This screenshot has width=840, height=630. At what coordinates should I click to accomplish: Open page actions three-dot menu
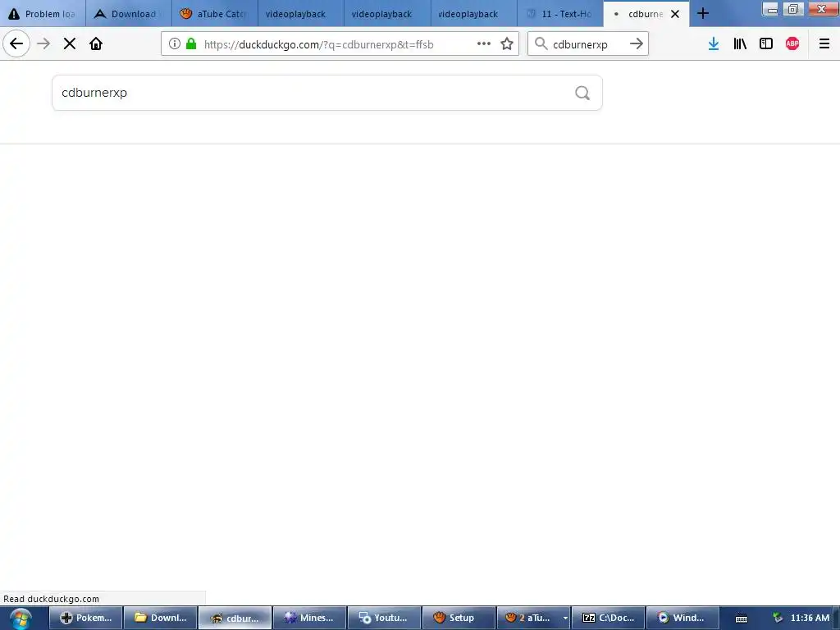coord(484,44)
